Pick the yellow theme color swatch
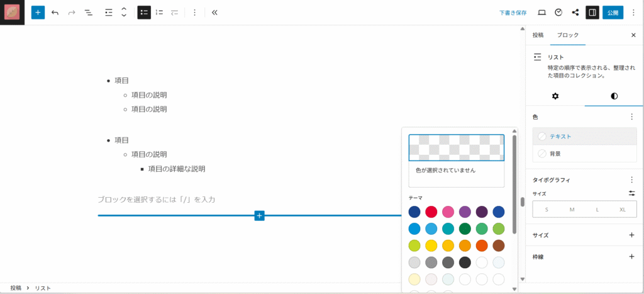Screen dimensions: 644x294 (431, 246)
